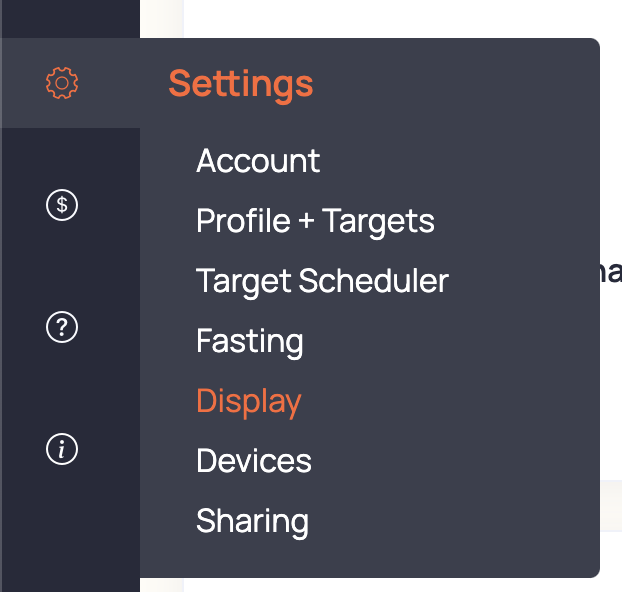Click the orange Settings heading
Viewport: 622px width, 592px height.
pyautogui.click(x=241, y=84)
